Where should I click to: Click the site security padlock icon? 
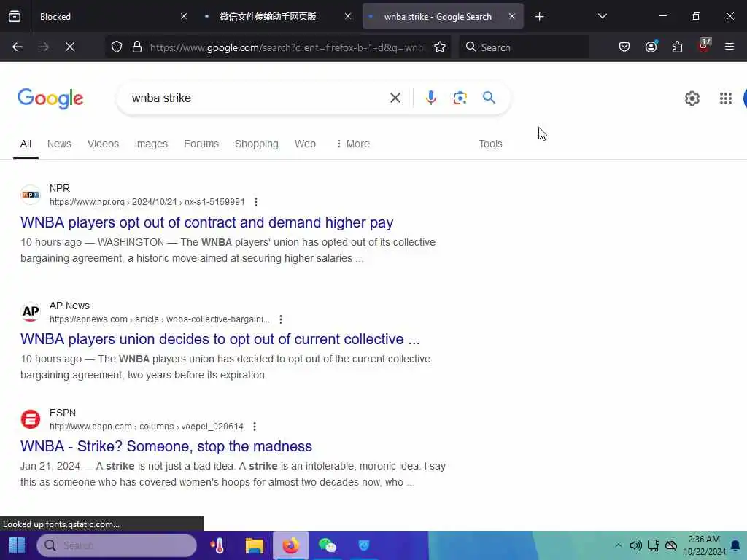137,47
